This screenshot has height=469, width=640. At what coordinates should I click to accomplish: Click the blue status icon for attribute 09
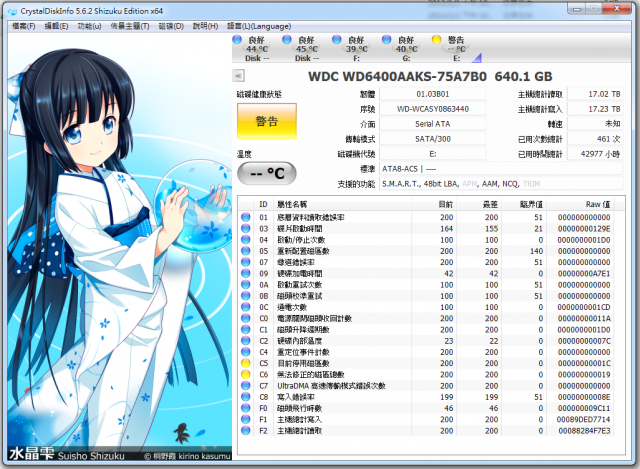[246, 273]
